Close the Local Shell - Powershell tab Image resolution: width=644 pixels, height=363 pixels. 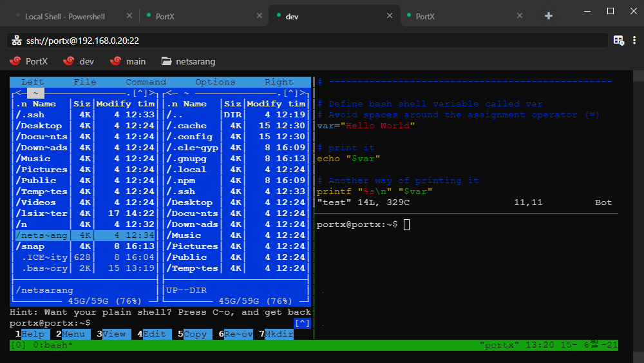[x=129, y=15]
